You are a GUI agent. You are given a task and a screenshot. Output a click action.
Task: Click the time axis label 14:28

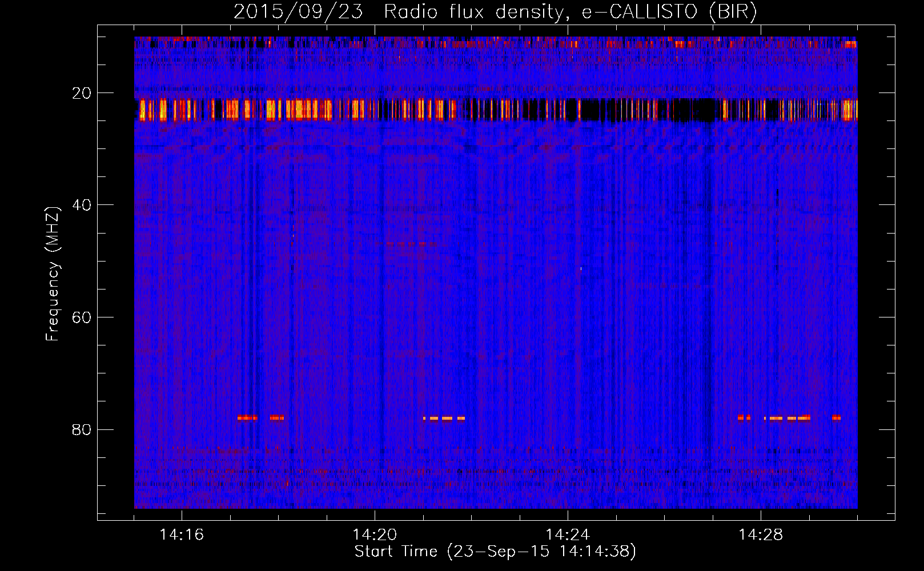click(761, 535)
